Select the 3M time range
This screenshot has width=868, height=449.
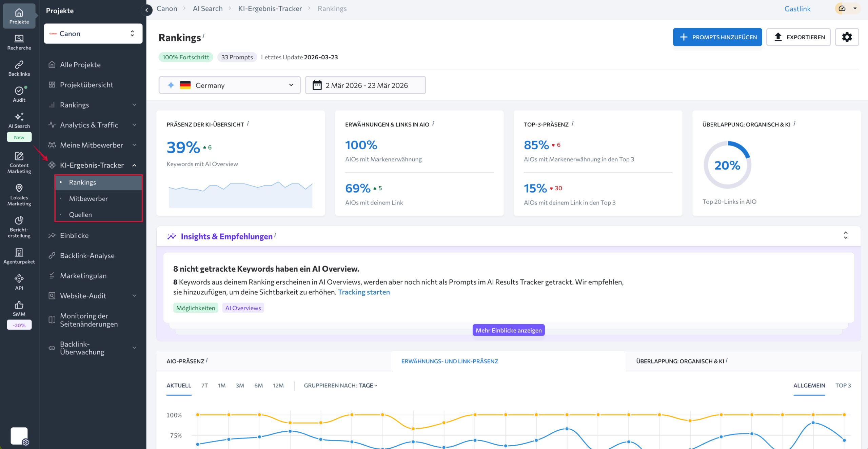tap(240, 385)
